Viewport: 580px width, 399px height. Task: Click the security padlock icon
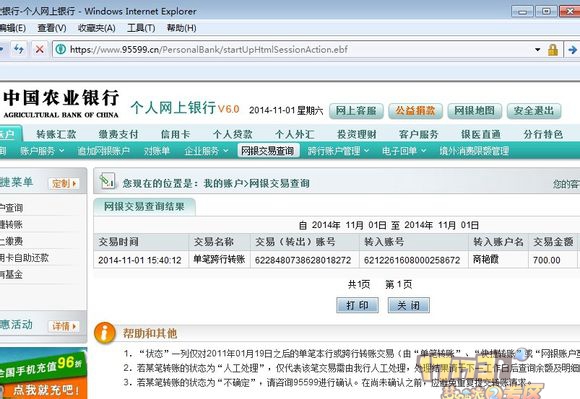(553, 50)
